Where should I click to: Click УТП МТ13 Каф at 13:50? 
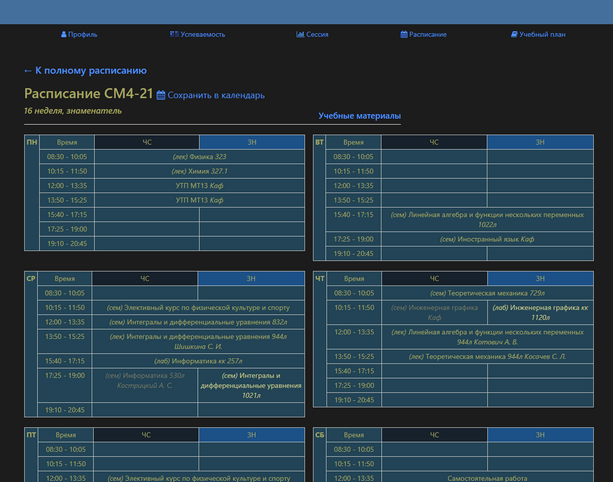point(199,200)
